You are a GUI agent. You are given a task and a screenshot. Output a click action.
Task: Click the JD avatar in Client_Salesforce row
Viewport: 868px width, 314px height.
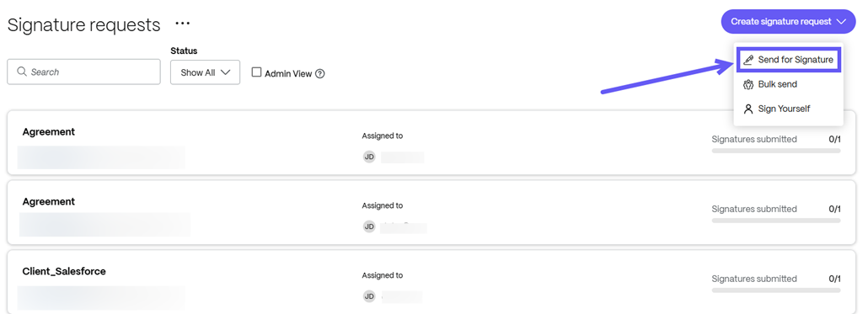point(369,296)
